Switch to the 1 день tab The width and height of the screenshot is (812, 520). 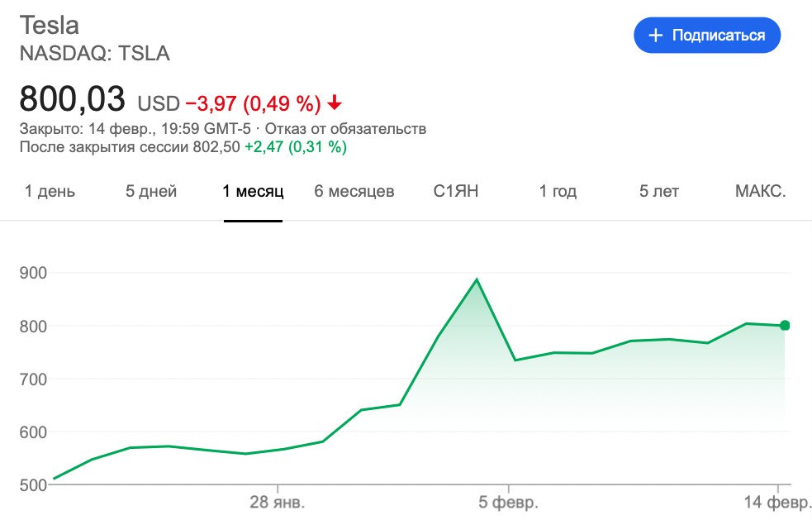pos(50,192)
